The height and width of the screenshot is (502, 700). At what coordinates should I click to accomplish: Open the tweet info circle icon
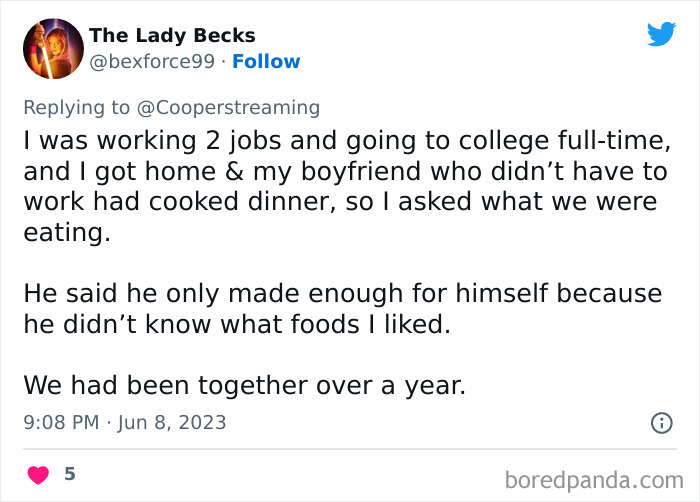[661, 423]
